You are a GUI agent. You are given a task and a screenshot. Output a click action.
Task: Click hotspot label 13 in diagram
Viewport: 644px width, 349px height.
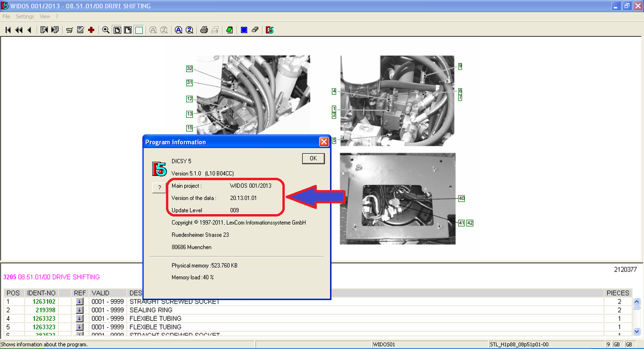coord(190,114)
